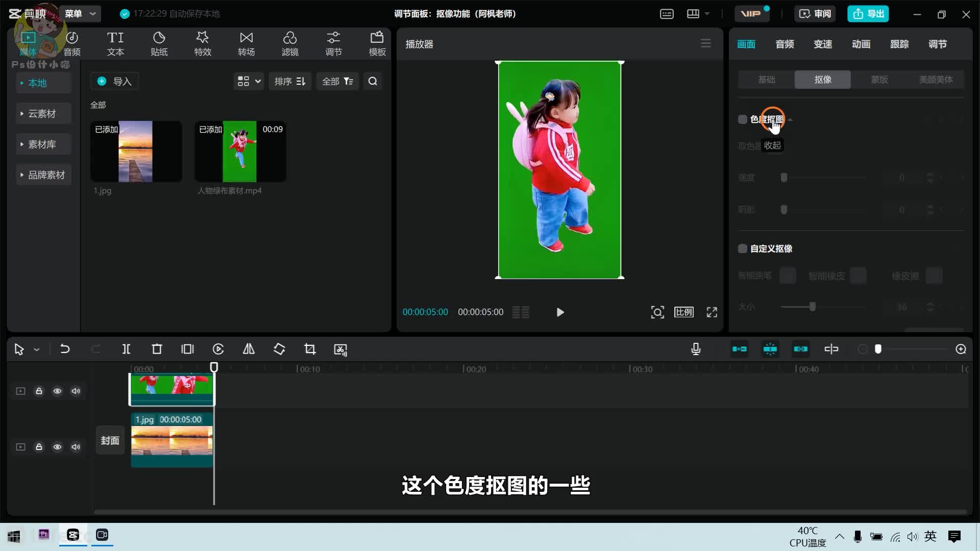Click the split-alignment icon in timeline toolbar
The height and width of the screenshot is (551, 980).
pyautogui.click(x=831, y=349)
